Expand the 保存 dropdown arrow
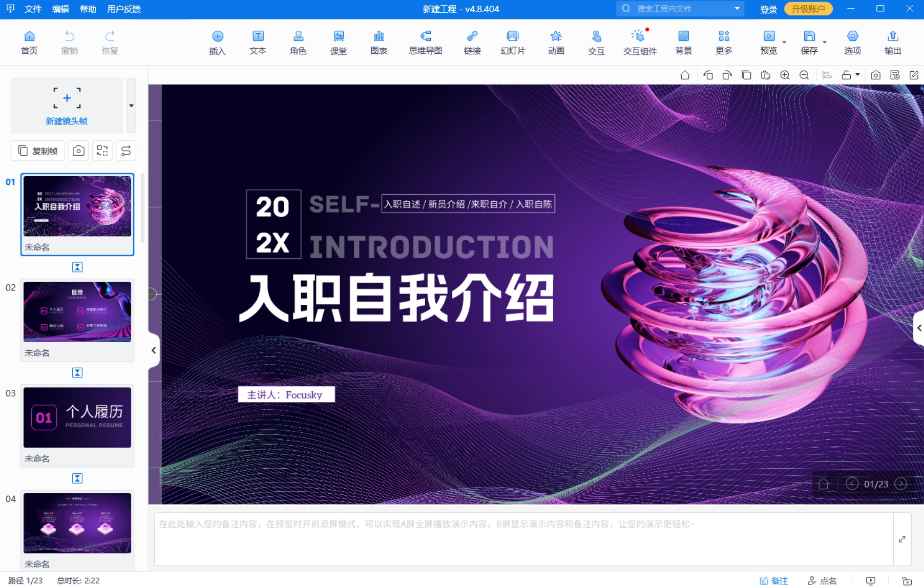 click(825, 43)
